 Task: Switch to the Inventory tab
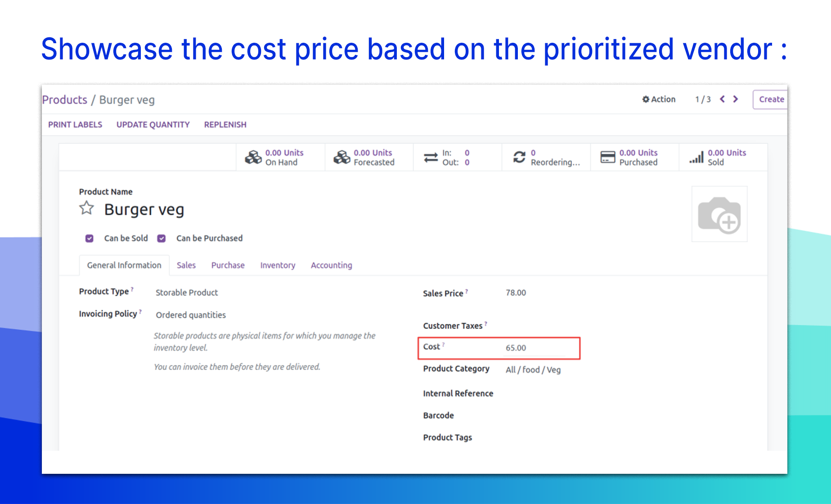click(x=278, y=265)
